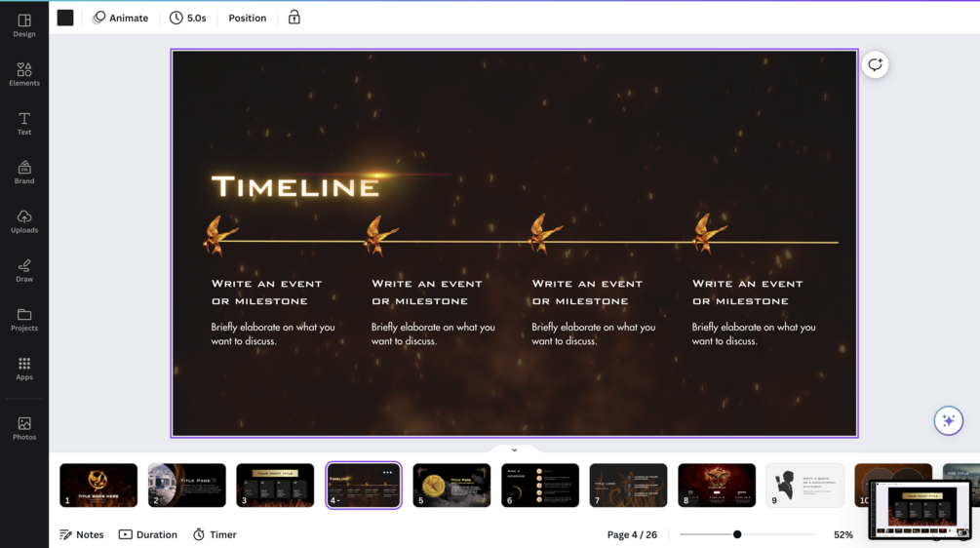Select the first 'Briefly elaborate' description text

[272, 333]
